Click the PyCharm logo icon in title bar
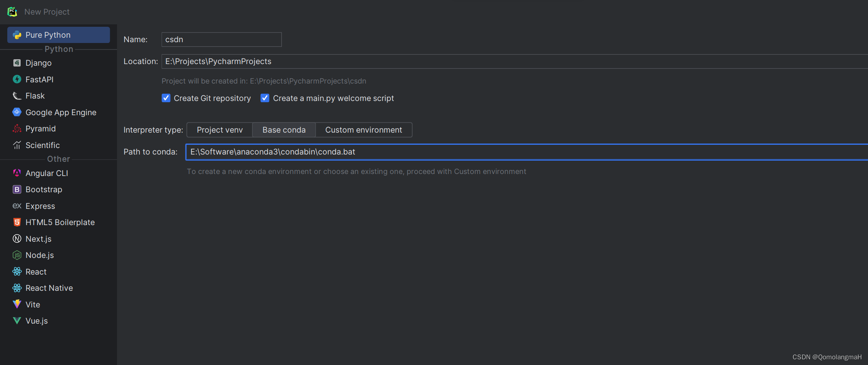This screenshot has height=365, width=868. (12, 12)
